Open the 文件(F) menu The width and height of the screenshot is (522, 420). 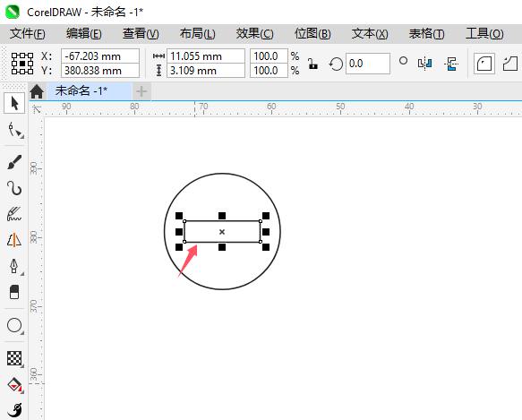pos(28,34)
